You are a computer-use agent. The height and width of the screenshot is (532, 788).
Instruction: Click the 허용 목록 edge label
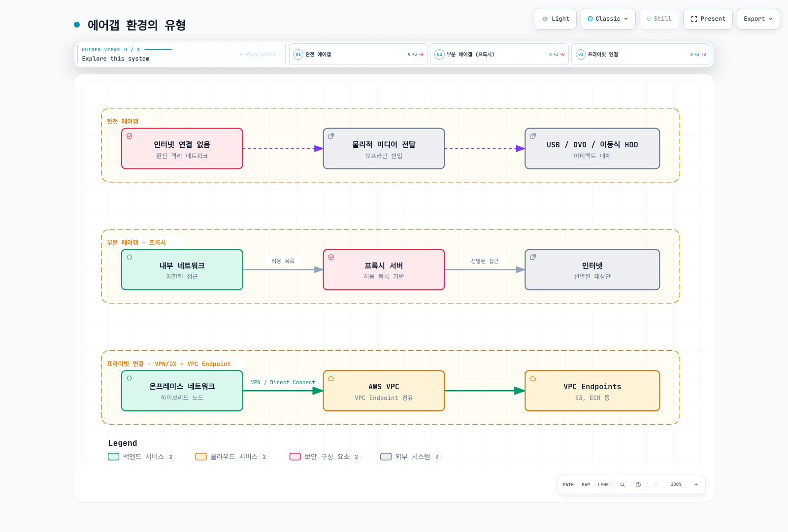coord(283,261)
